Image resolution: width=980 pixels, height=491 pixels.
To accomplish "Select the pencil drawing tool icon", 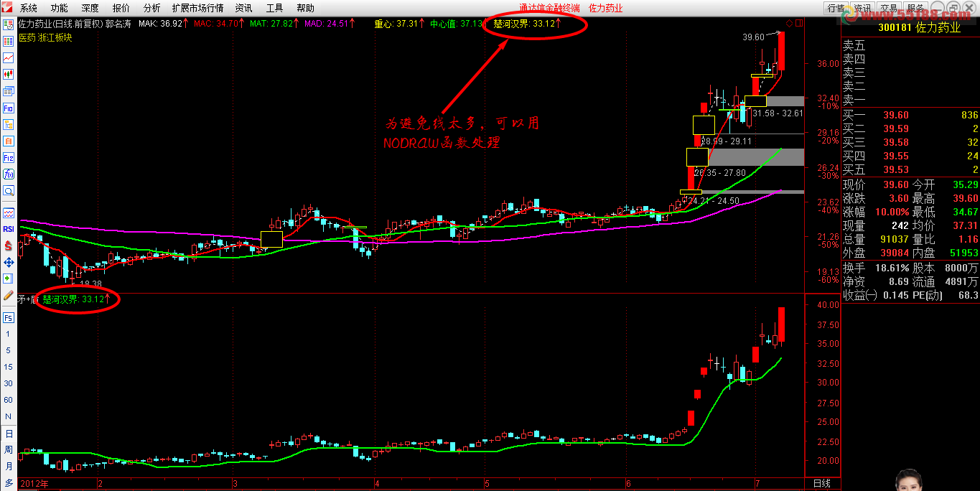I will click(x=9, y=294).
